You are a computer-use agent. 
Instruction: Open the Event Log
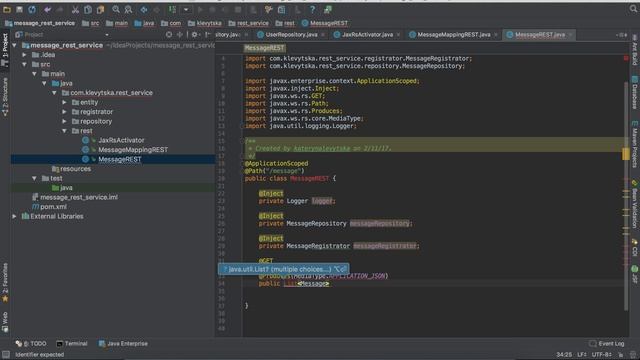pos(607,344)
